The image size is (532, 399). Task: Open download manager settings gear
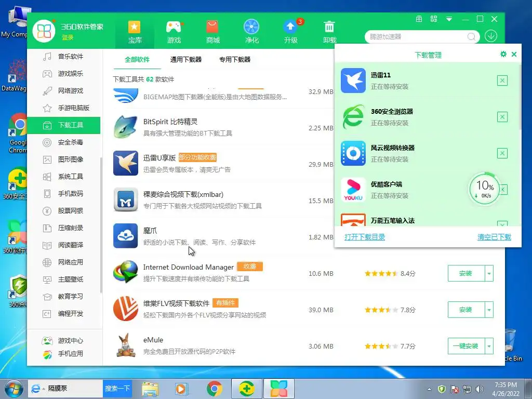pos(503,54)
